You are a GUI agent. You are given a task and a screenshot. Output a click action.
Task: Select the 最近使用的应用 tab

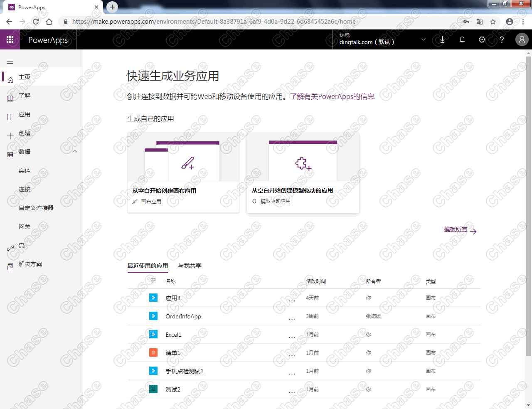(x=148, y=266)
